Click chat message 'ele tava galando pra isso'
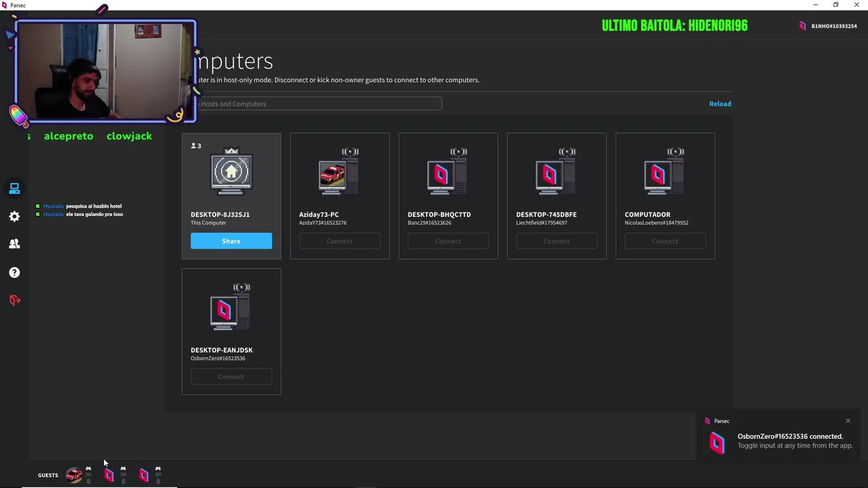 pos(94,214)
